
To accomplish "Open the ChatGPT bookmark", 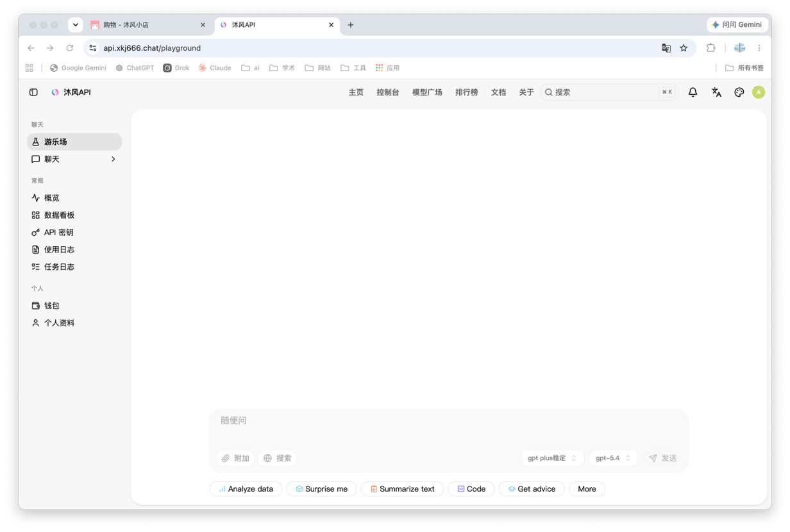I will tap(135, 68).
